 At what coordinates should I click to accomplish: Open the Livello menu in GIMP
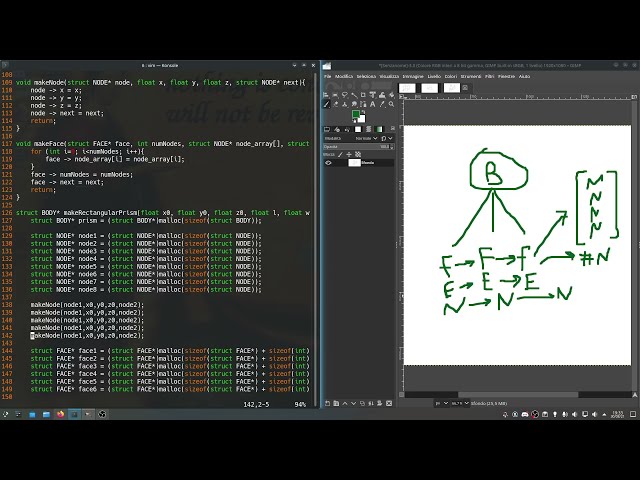click(x=434, y=76)
